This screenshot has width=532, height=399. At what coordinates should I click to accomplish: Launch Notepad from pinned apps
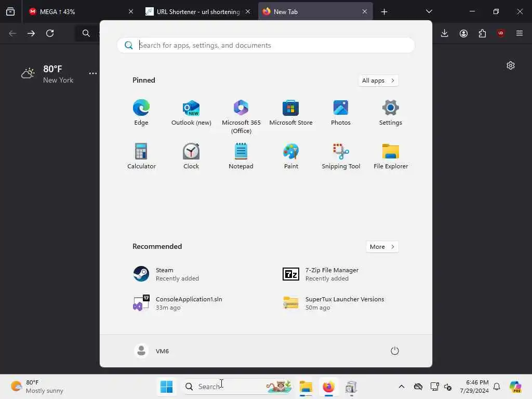click(241, 156)
